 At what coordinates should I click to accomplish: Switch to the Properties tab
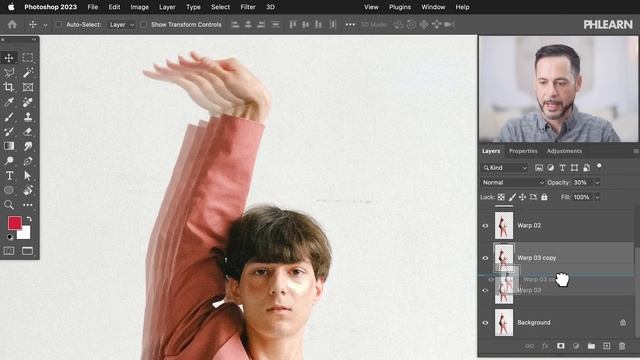tap(523, 151)
